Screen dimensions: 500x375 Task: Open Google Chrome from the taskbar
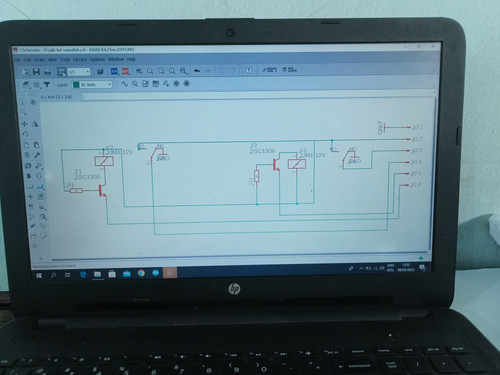click(141, 273)
